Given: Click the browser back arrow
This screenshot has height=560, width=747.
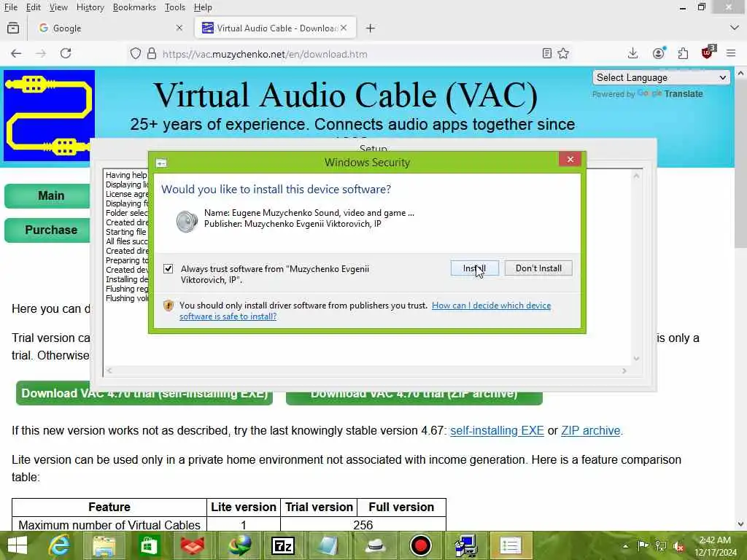Looking at the screenshot, I should (x=16, y=53).
